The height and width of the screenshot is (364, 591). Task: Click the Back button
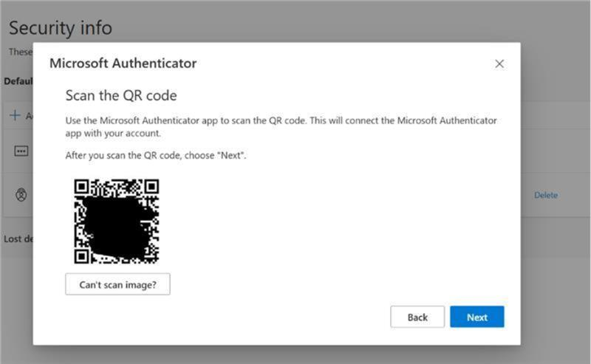coord(417,317)
